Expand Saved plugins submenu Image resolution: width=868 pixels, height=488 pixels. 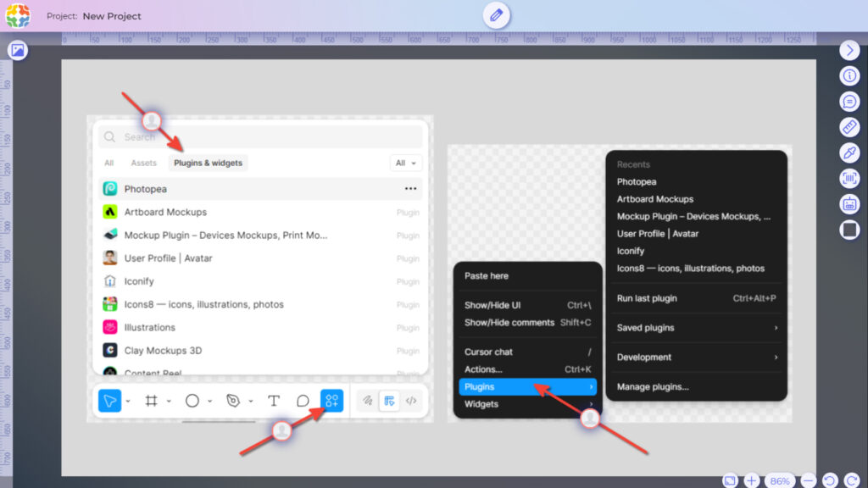[x=697, y=328]
